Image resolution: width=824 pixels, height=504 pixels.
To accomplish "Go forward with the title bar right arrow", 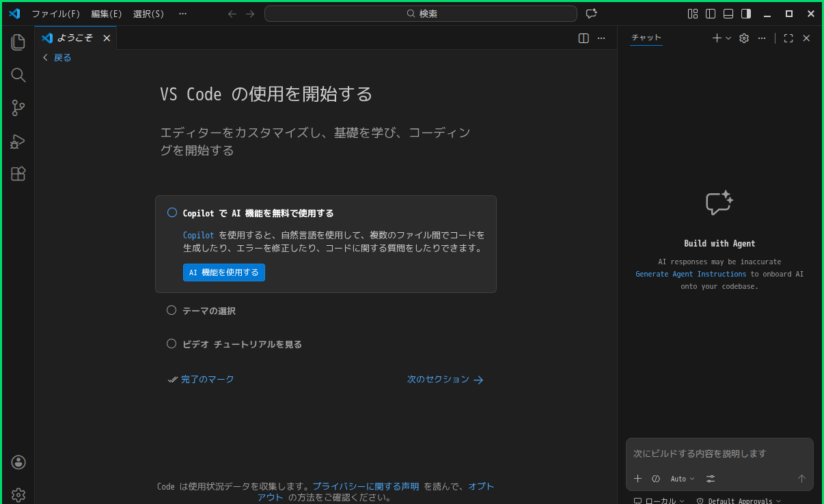I will point(250,14).
